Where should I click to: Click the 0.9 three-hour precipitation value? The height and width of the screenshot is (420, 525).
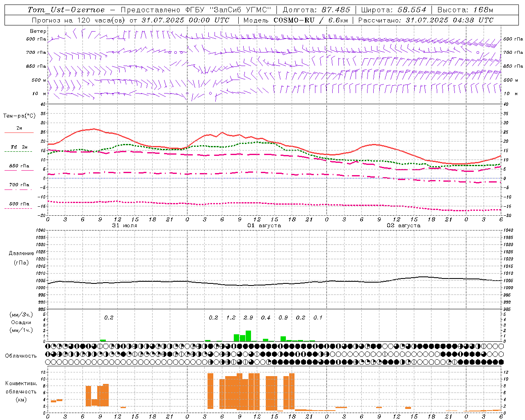[x=283, y=317]
